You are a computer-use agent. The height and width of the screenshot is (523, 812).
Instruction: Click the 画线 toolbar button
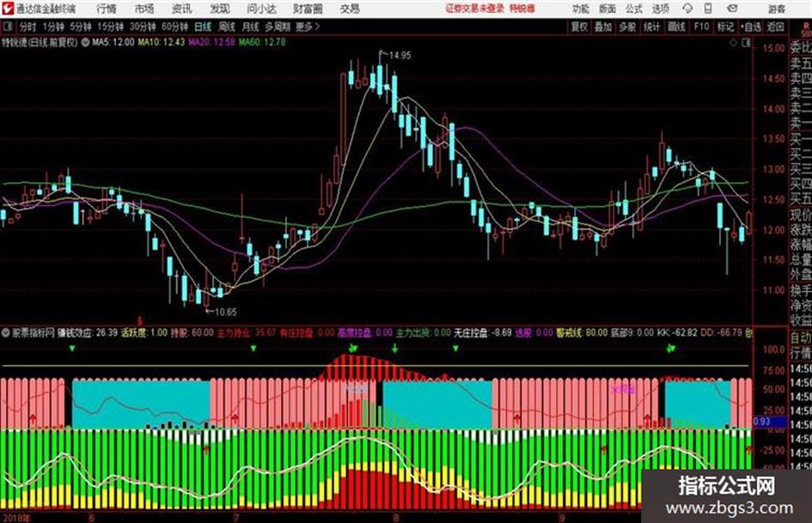pyautogui.click(x=677, y=27)
